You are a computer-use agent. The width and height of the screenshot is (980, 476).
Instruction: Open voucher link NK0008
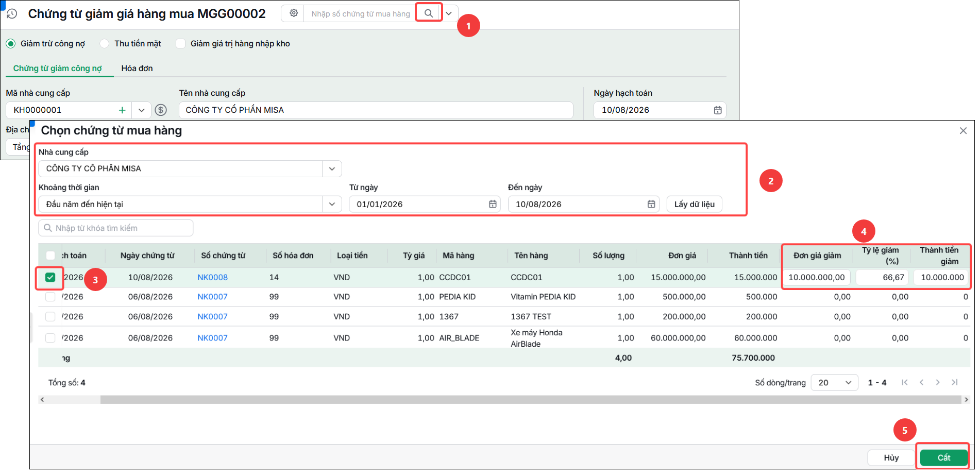(213, 278)
